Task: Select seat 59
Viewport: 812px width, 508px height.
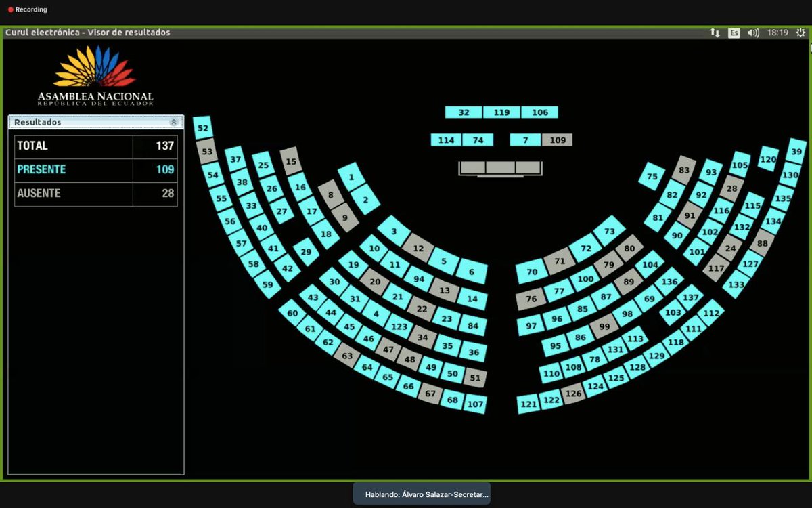Action: click(x=268, y=284)
